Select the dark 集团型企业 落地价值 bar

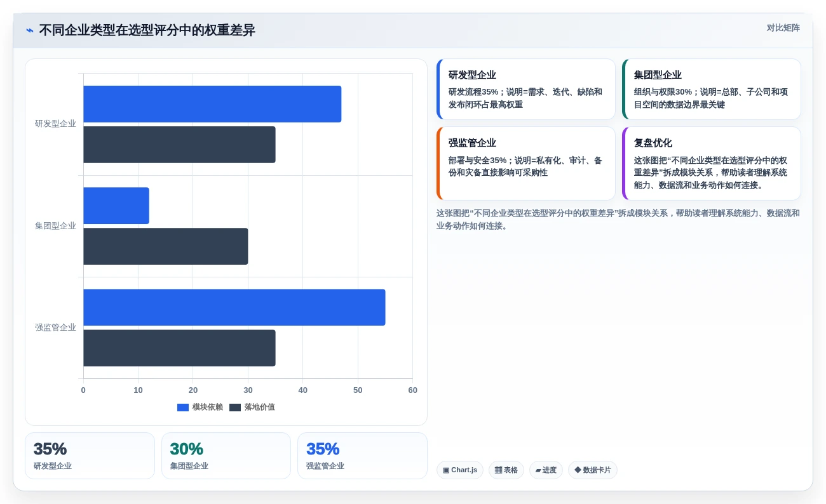(166, 246)
